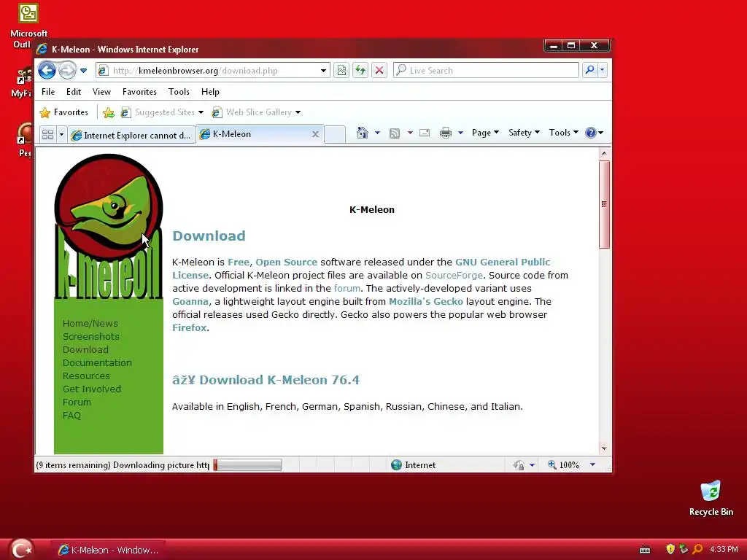Click the Read Mail icon
The image size is (747, 560).
pyautogui.click(x=425, y=133)
